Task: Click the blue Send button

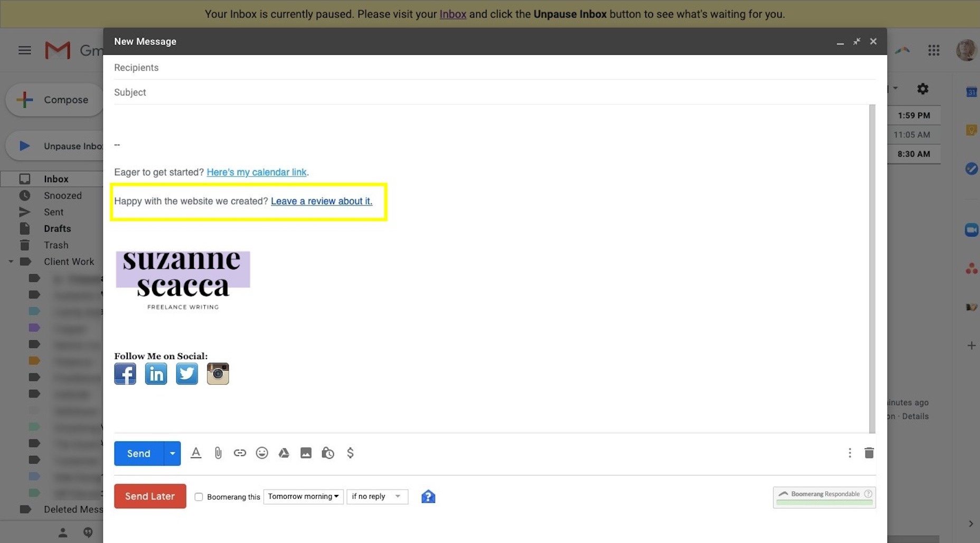Action: [x=139, y=453]
